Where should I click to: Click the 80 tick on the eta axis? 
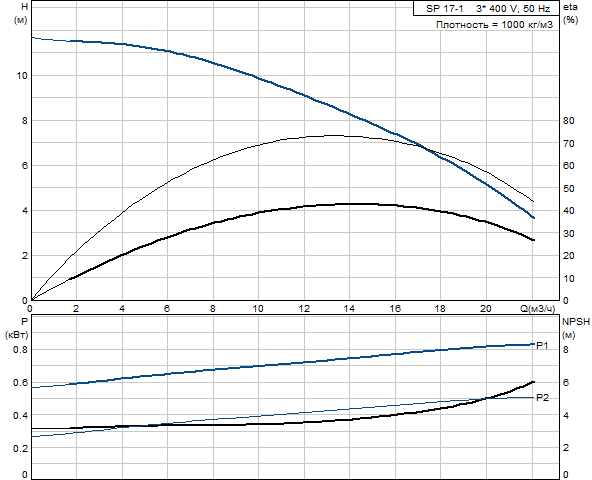coord(568,121)
